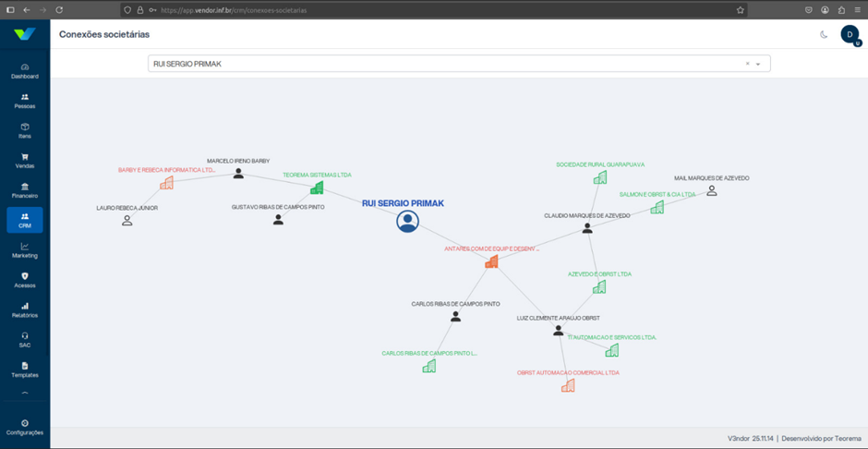Click TEOREMA SISTEMAS LTDA building node

coord(317,188)
